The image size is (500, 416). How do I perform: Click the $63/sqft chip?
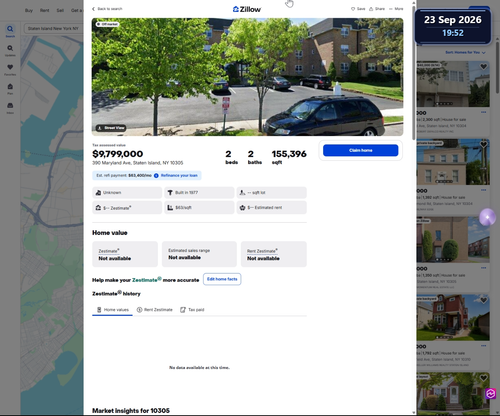point(199,208)
